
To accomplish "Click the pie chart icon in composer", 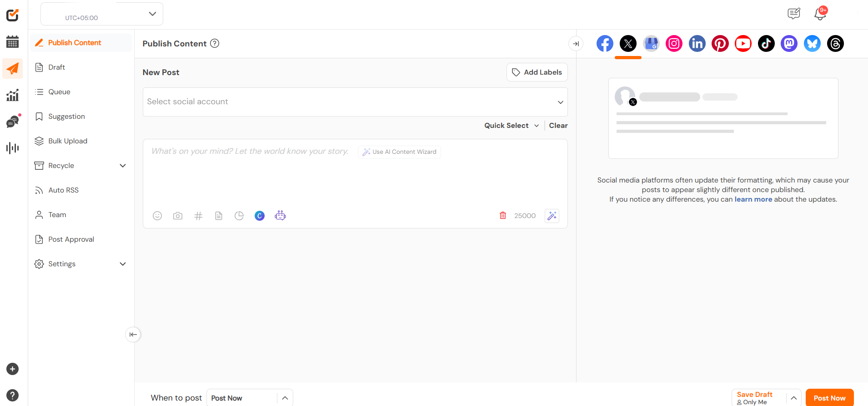I will click(x=239, y=216).
